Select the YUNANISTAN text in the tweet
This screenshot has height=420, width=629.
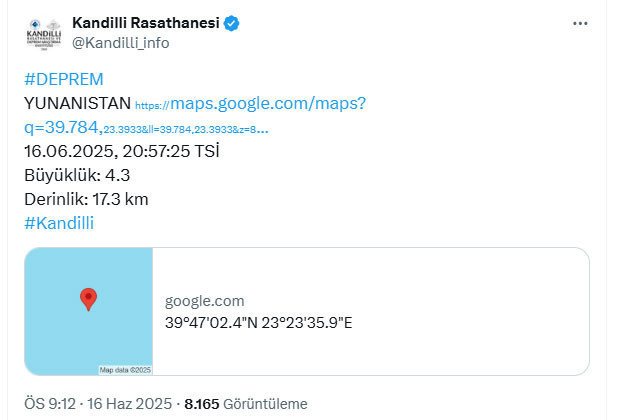coord(77,103)
